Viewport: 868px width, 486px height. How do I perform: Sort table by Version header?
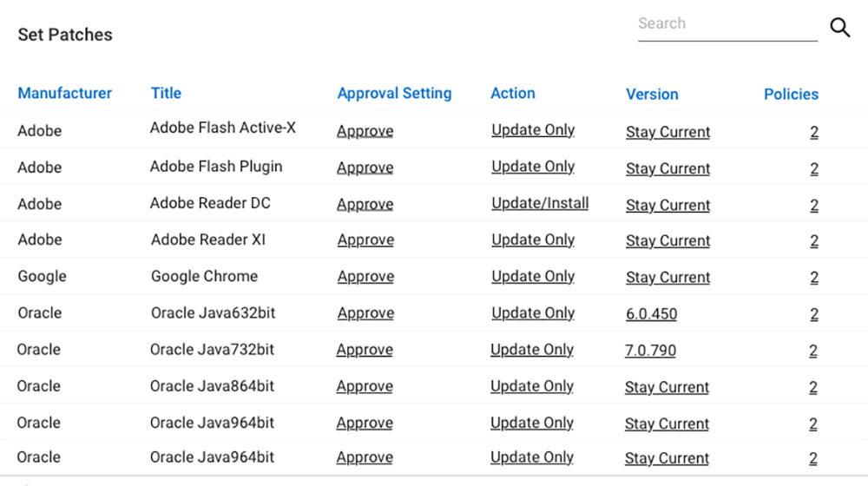652,95
